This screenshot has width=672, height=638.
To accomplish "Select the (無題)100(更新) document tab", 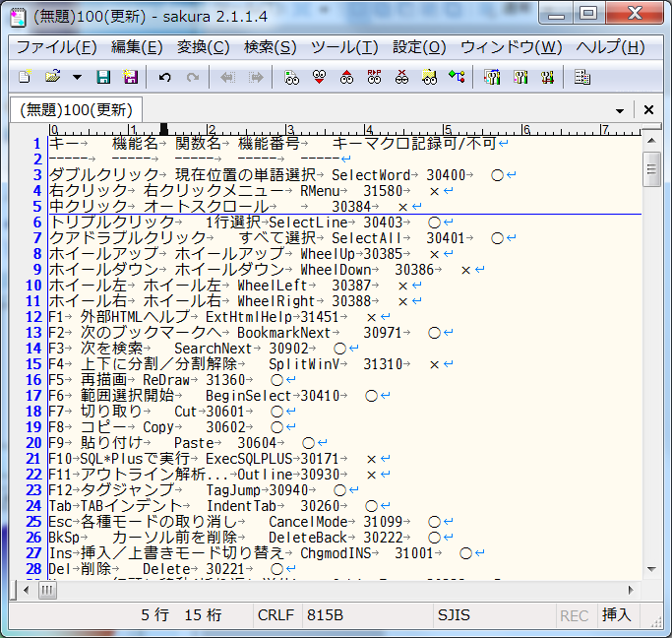I will [77, 110].
